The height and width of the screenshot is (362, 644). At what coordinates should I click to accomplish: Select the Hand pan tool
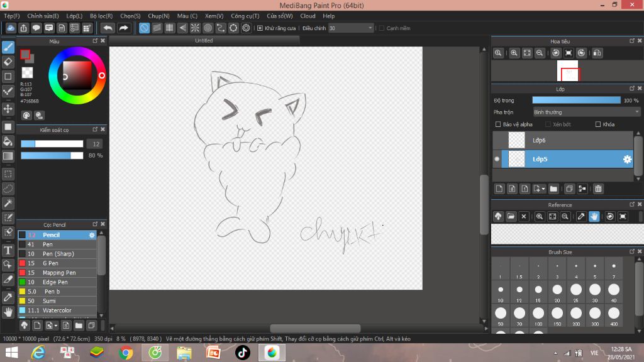(8, 312)
